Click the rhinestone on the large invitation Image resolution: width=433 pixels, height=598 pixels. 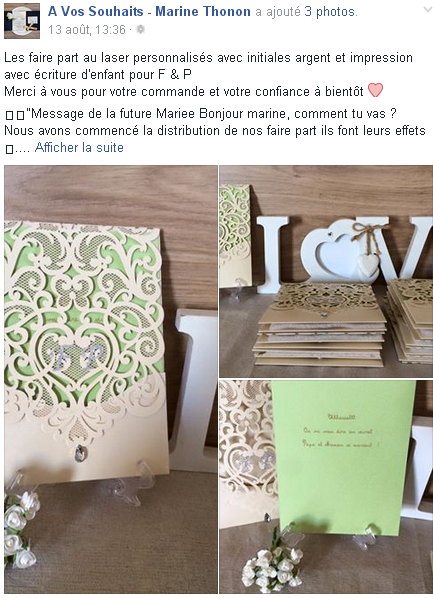click(x=80, y=453)
